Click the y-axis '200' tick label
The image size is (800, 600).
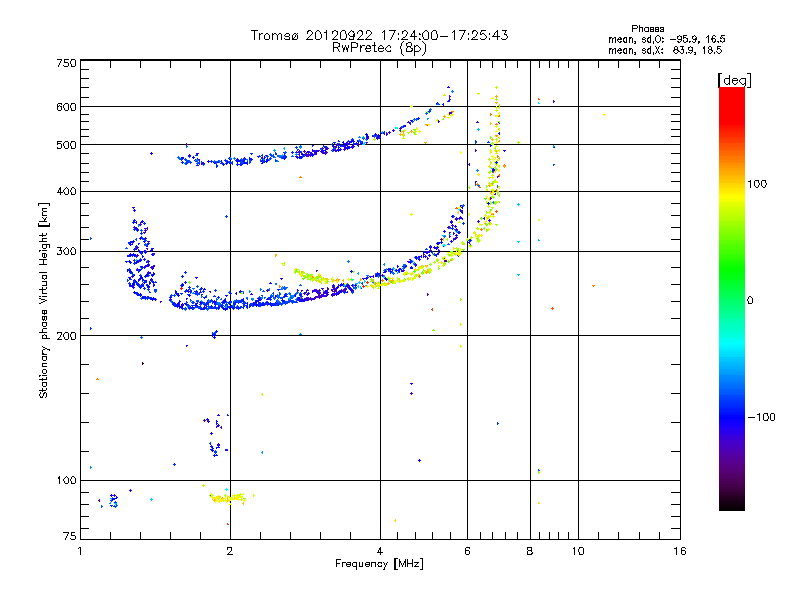(66, 336)
